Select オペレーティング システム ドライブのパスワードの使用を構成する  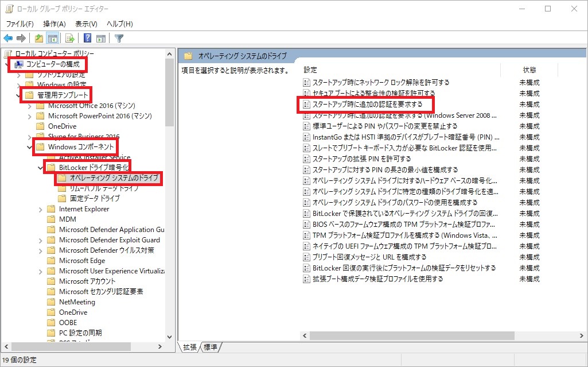point(395,203)
